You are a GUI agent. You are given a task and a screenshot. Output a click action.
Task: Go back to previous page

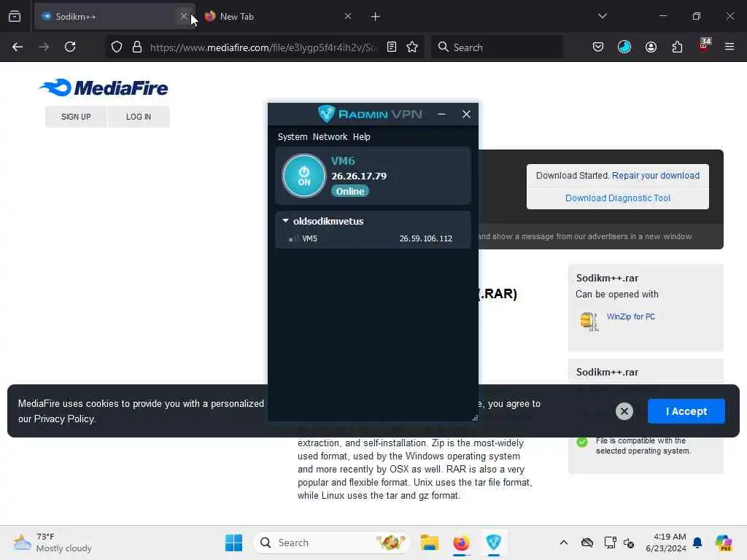tap(18, 47)
